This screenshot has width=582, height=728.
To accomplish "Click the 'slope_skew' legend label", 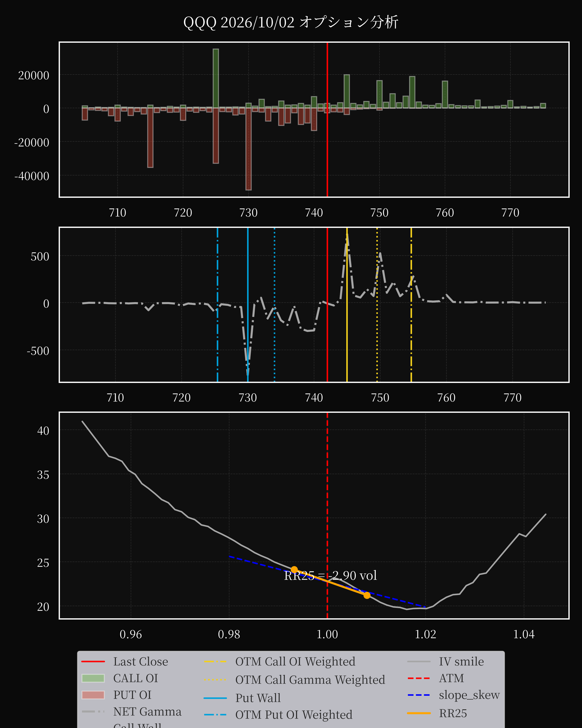I will tap(469, 695).
